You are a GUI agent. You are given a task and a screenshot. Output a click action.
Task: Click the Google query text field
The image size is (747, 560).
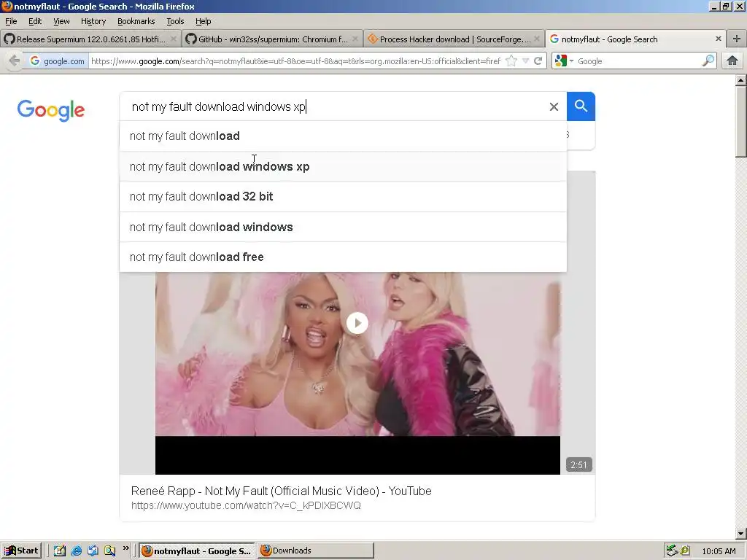tap(333, 106)
